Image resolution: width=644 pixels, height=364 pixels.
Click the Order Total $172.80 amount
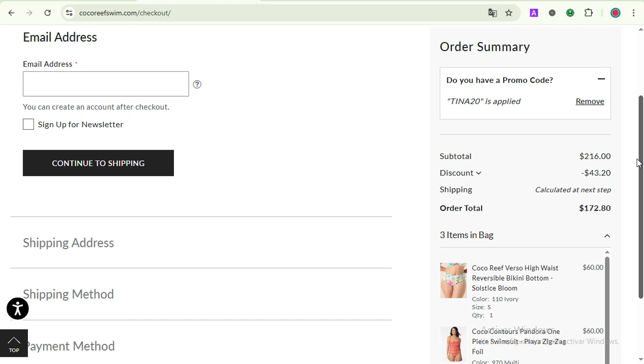595,208
